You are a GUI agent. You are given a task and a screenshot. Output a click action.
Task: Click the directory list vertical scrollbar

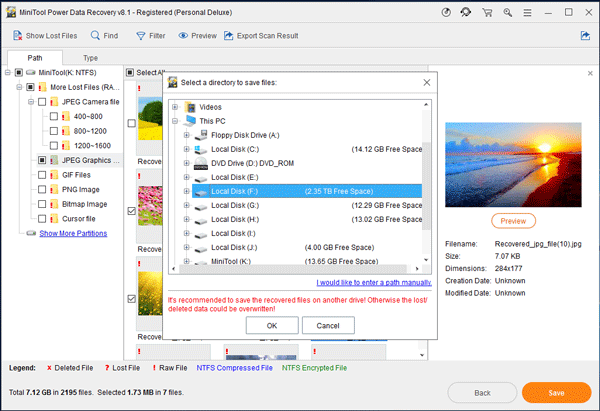pyautogui.click(x=426, y=186)
